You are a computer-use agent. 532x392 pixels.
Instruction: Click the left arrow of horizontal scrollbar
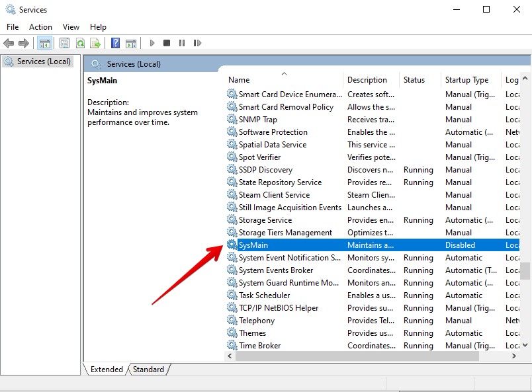pyautogui.click(x=230, y=356)
